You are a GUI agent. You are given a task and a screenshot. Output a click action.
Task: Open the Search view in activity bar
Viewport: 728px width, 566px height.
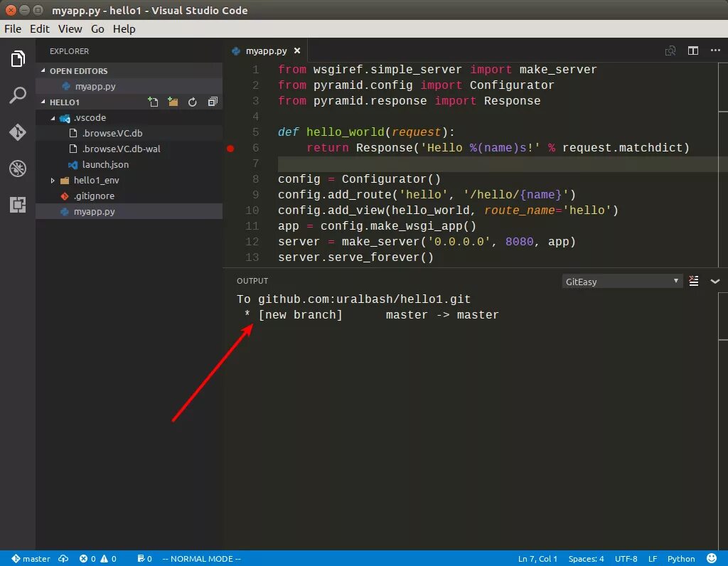click(x=18, y=95)
